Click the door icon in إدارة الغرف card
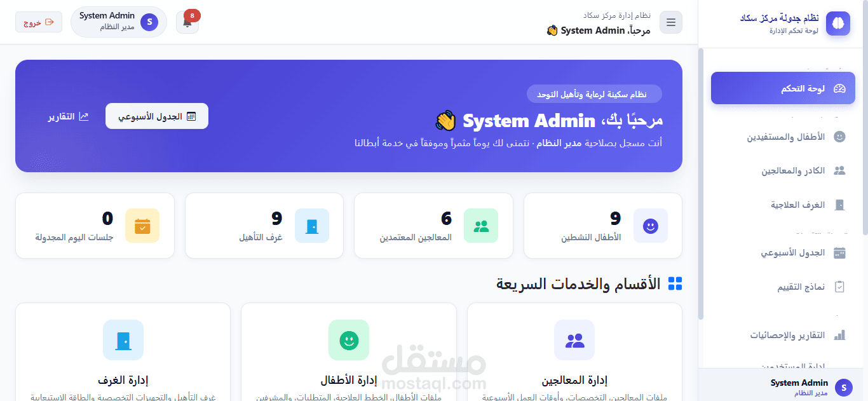This screenshot has width=868, height=401. pyautogui.click(x=123, y=340)
